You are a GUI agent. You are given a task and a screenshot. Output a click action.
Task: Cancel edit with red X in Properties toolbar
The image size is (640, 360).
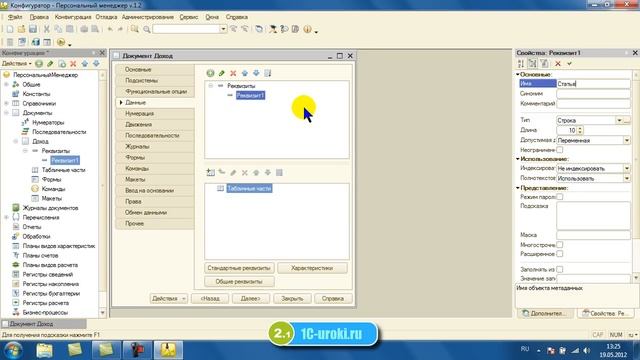click(x=558, y=64)
